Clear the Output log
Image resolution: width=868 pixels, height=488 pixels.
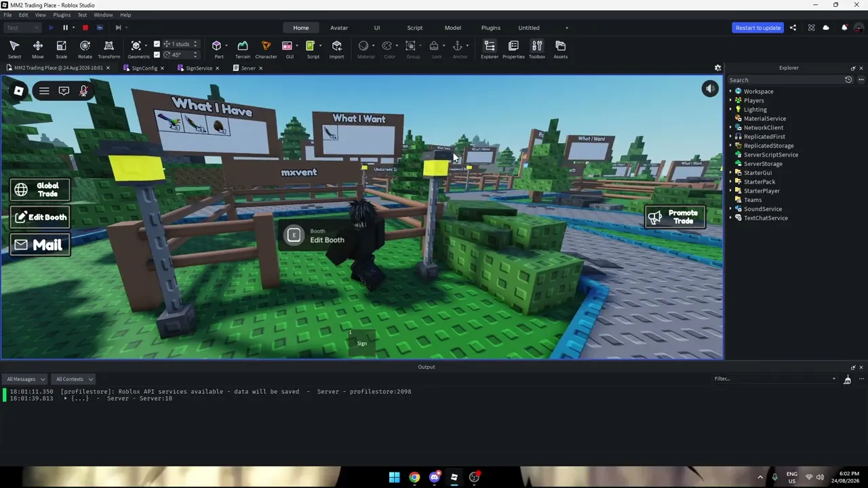pyautogui.click(x=847, y=380)
